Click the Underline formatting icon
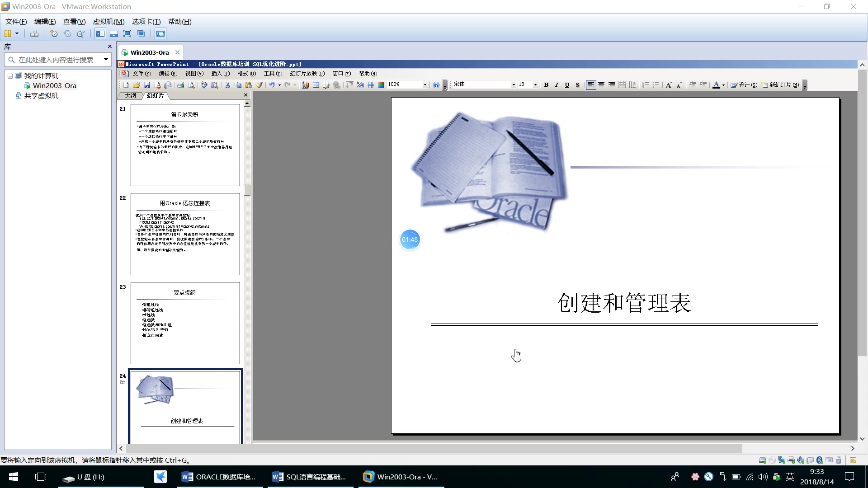 click(x=567, y=84)
